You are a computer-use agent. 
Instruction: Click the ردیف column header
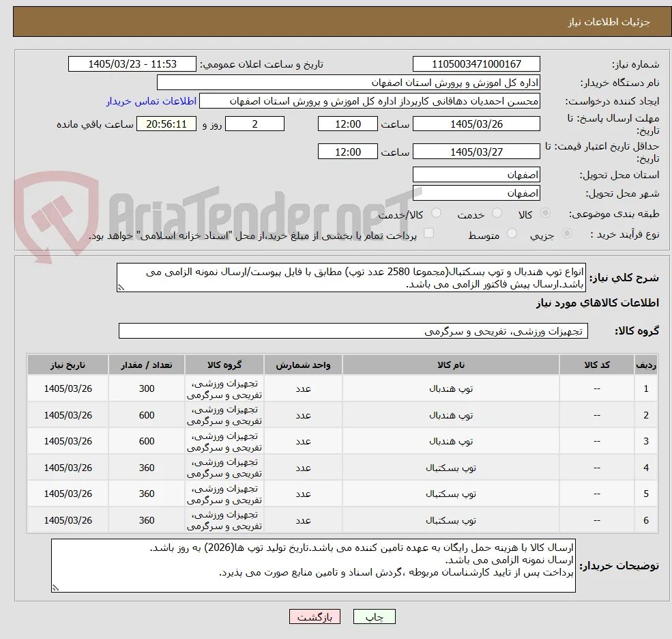[646, 365]
